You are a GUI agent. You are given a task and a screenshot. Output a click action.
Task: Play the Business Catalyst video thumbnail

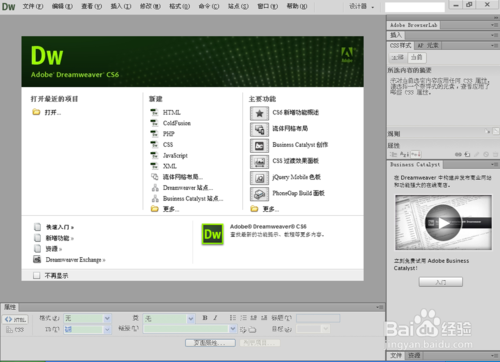[443, 223]
